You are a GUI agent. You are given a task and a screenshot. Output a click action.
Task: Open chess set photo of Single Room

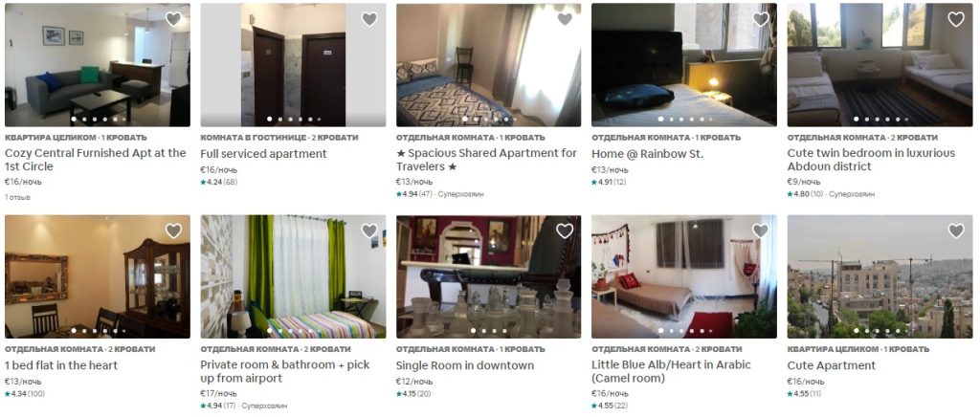(x=489, y=276)
